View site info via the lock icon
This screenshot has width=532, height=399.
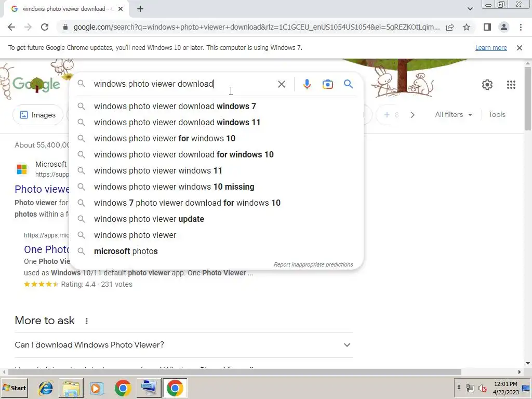click(x=65, y=27)
